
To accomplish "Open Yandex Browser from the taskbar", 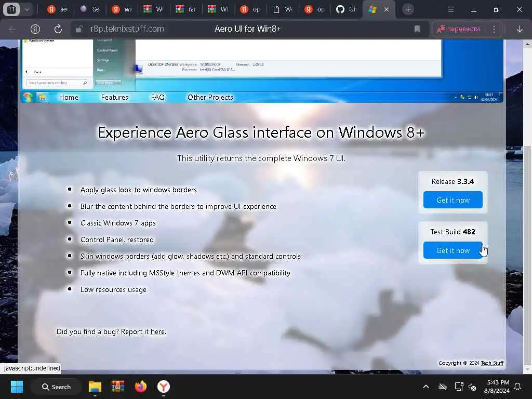I will point(164,387).
